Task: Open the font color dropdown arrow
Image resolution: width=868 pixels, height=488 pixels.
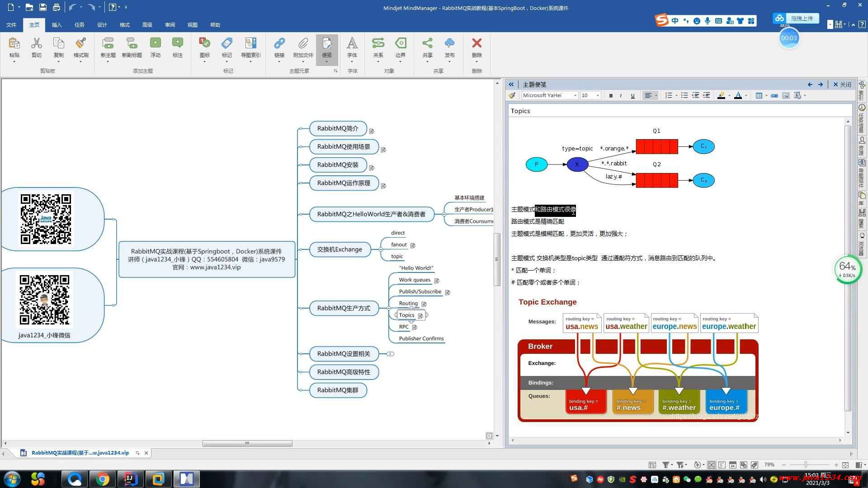Action: (x=746, y=95)
